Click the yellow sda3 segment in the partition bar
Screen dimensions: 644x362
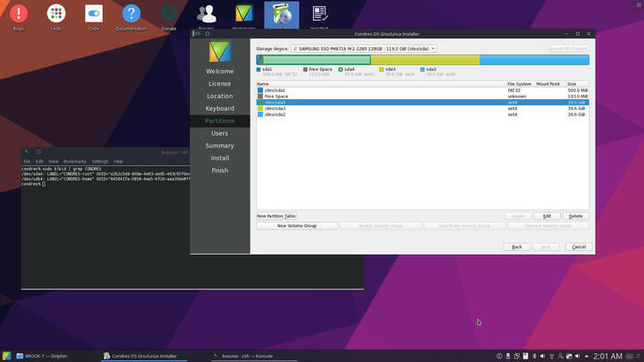pos(425,60)
